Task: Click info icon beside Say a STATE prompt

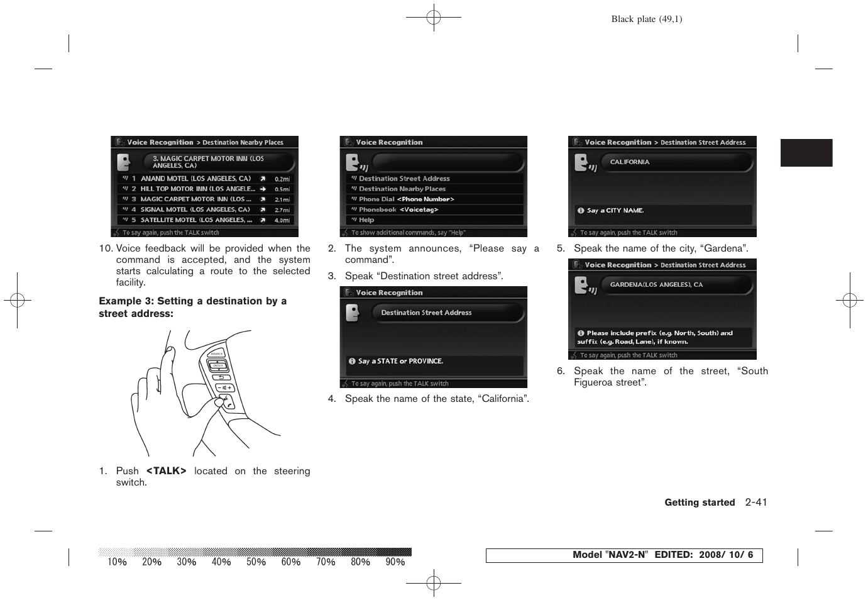Action: 352,362
